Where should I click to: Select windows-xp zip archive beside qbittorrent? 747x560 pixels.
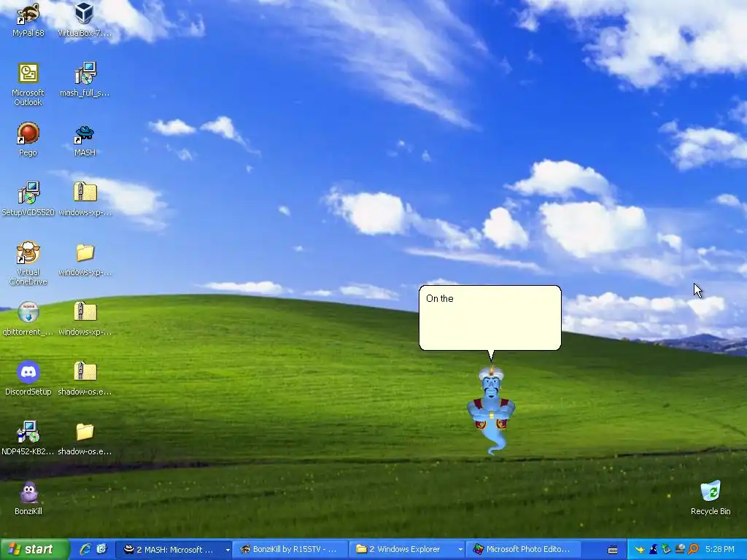coord(85,319)
